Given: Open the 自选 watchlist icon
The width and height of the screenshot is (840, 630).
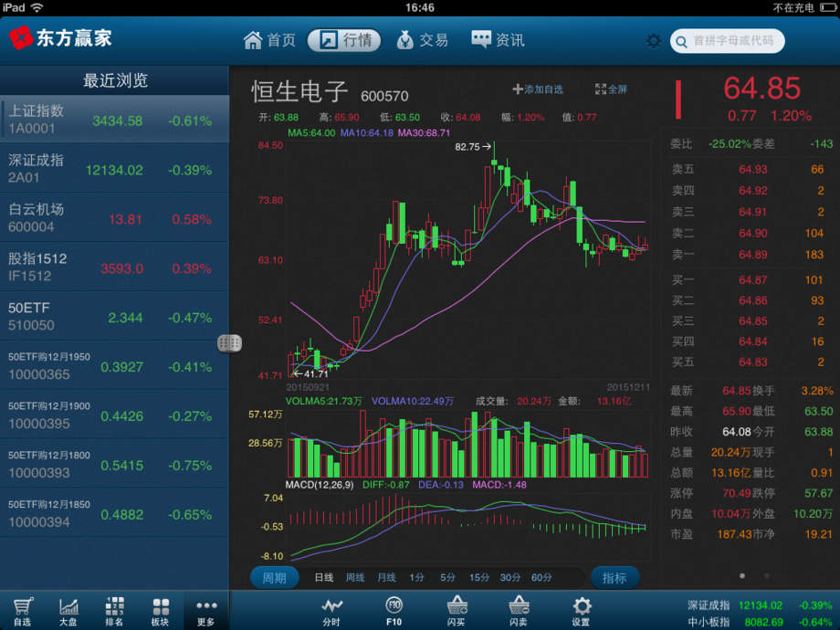Looking at the screenshot, I should tap(23, 609).
